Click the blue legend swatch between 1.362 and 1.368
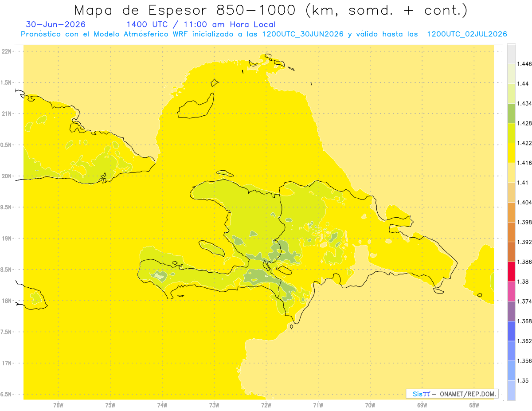 click(511, 331)
